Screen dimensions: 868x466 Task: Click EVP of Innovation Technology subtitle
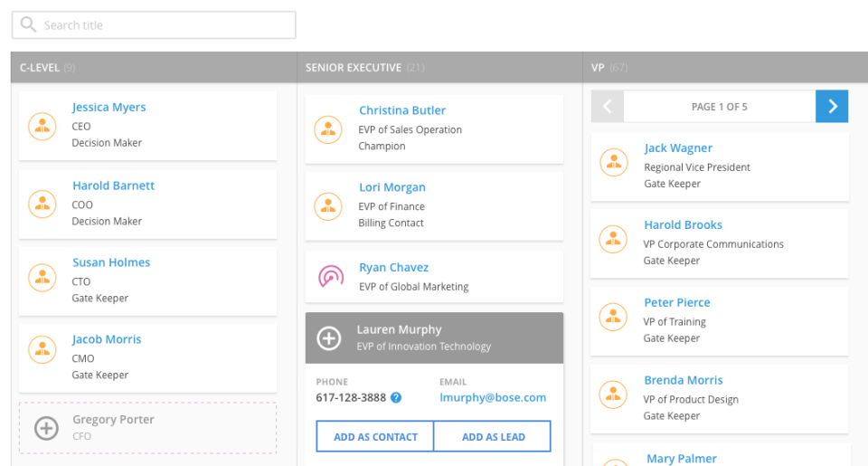click(423, 347)
